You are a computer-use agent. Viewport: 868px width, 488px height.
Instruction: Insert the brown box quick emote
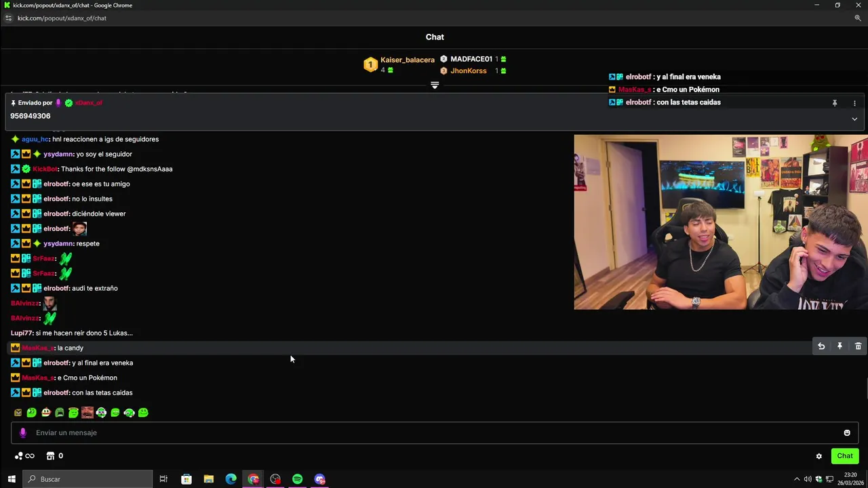(x=18, y=412)
